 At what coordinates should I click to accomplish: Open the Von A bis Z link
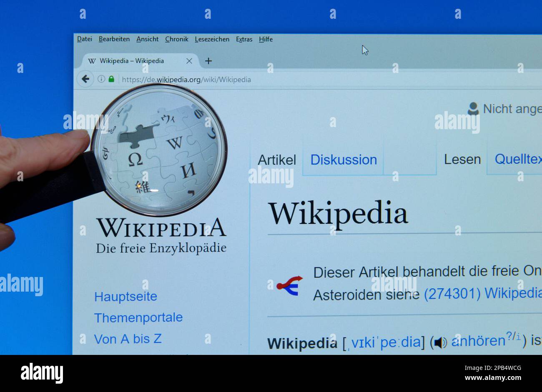tap(128, 339)
